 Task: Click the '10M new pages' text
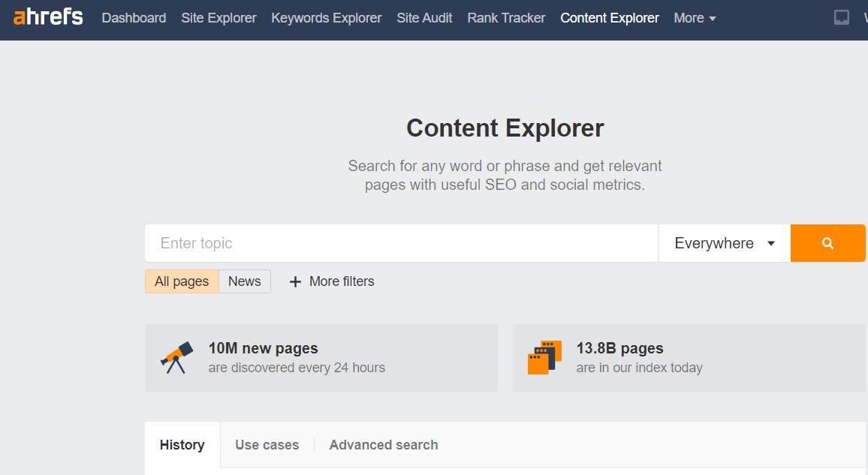(263, 348)
